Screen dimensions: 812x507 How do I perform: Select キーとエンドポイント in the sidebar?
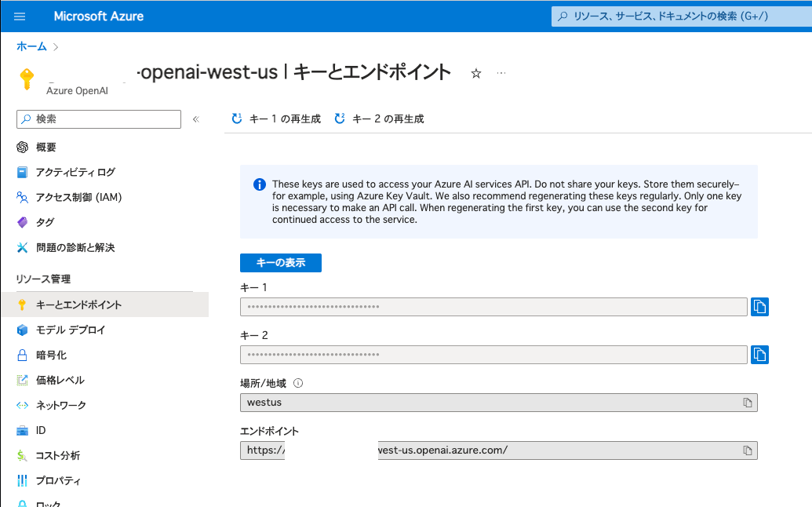pyautogui.click(x=105, y=305)
